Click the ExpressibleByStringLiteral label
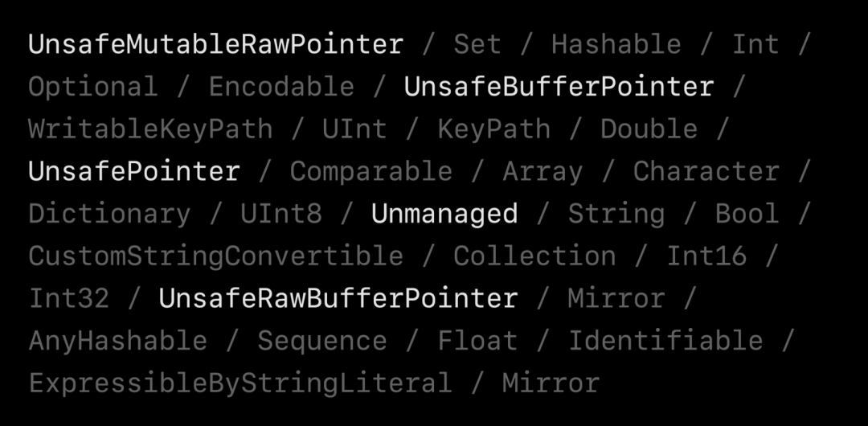The width and height of the screenshot is (868, 426). (x=240, y=383)
